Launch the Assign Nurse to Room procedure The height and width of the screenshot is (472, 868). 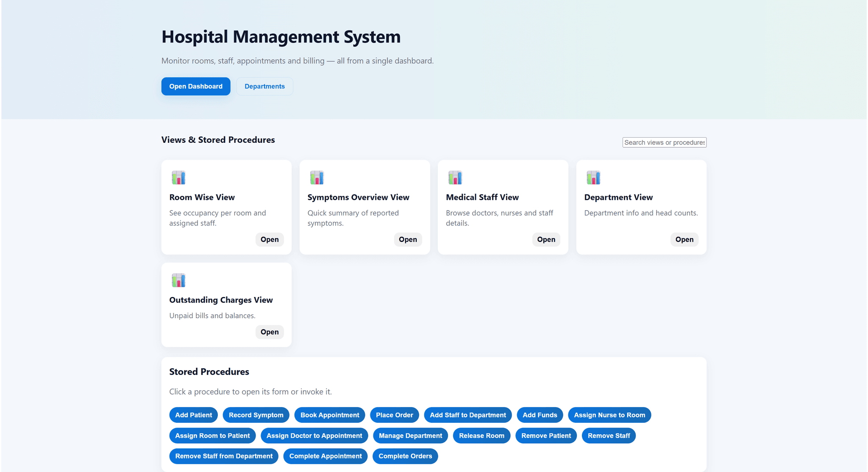tap(609, 415)
